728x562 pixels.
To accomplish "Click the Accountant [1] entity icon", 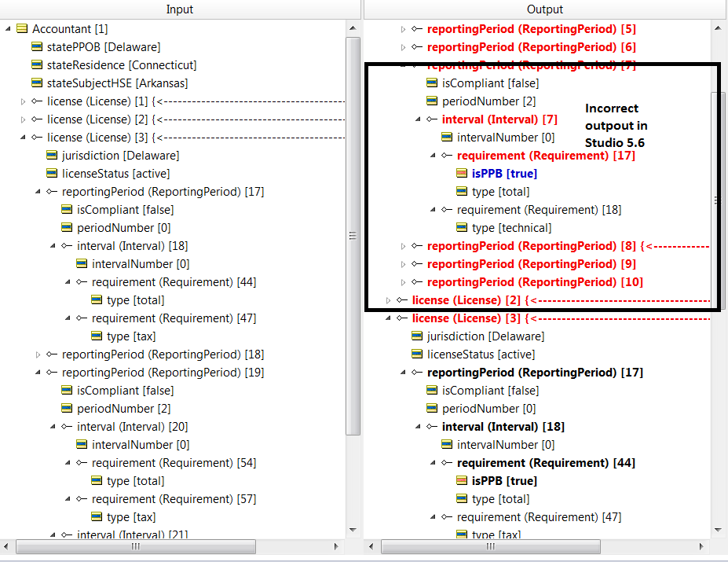I will tap(22, 29).
